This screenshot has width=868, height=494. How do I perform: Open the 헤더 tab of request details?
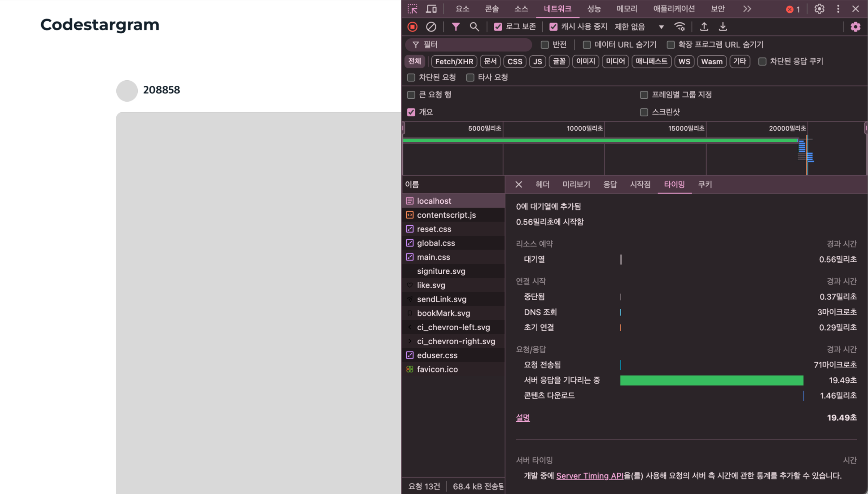(542, 184)
